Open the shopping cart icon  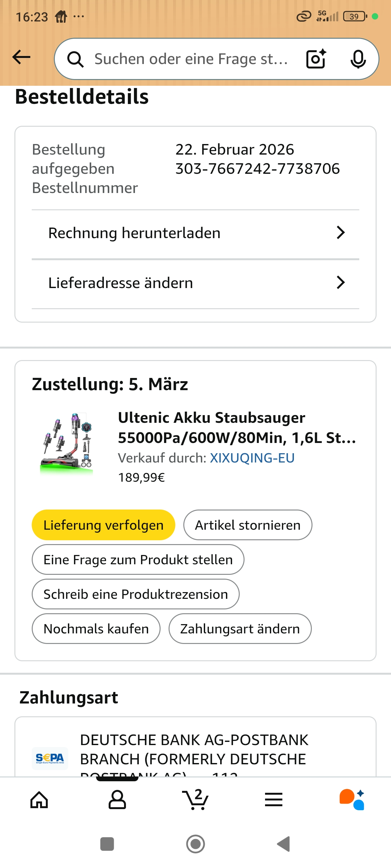(195, 800)
